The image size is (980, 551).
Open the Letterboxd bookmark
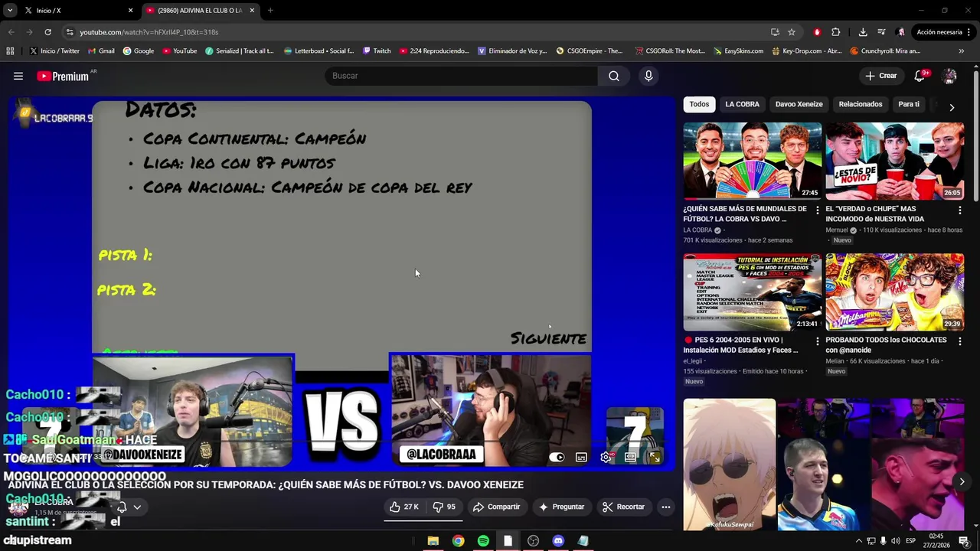tap(318, 51)
